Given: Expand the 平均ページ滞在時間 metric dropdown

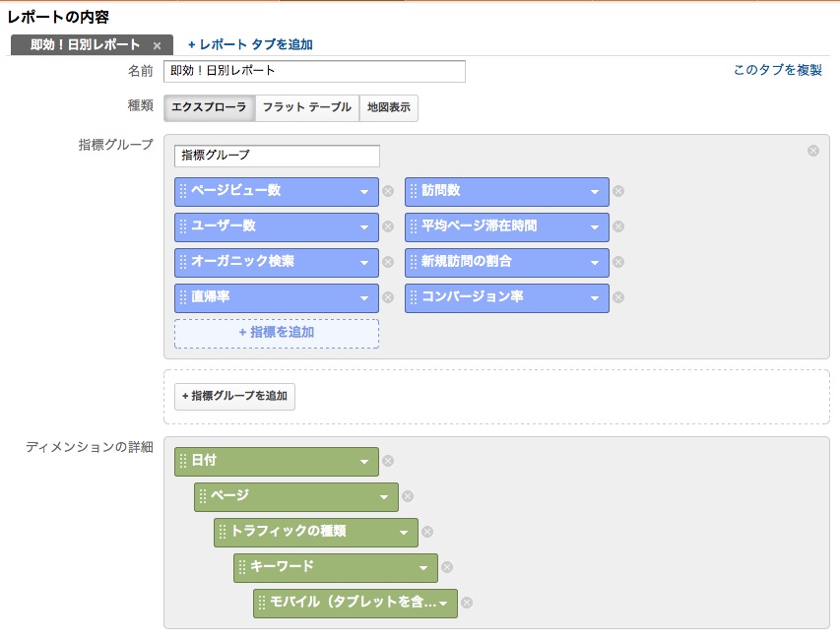Looking at the screenshot, I should click(x=595, y=227).
